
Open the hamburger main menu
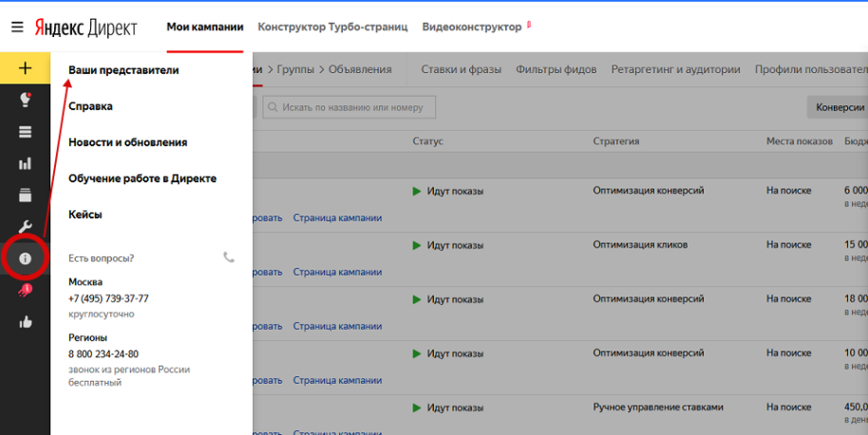coord(17,27)
